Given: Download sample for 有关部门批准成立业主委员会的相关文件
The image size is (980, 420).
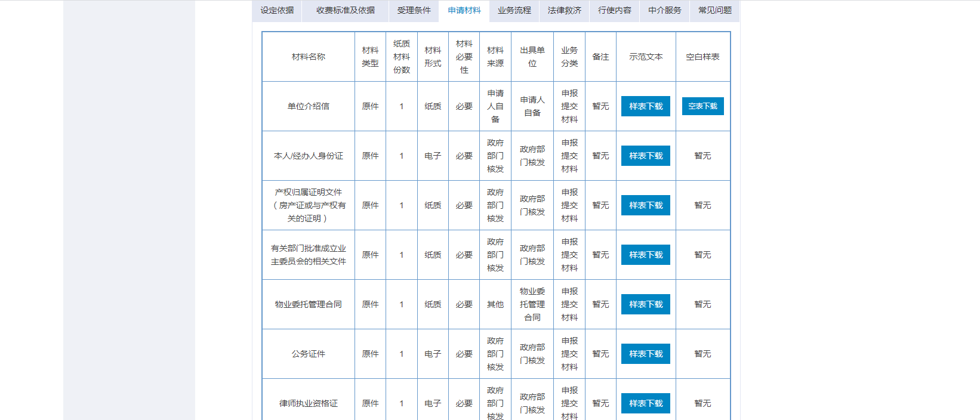Looking at the screenshot, I should tap(646, 255).
